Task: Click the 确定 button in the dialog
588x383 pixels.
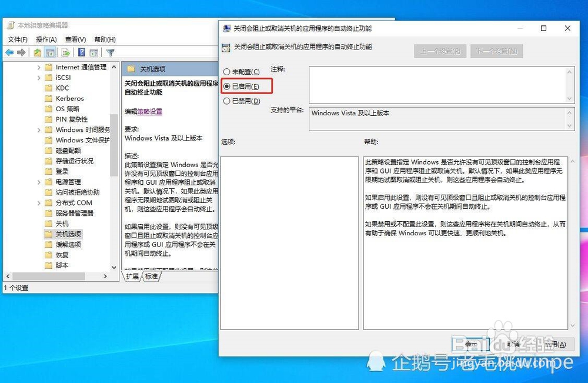Action: tap(470, 344)
